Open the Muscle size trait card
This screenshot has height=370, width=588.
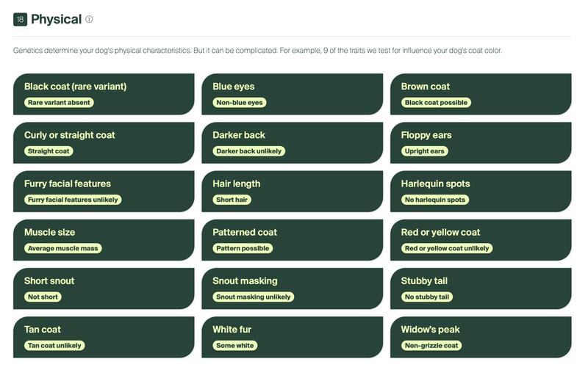point(104,239)
